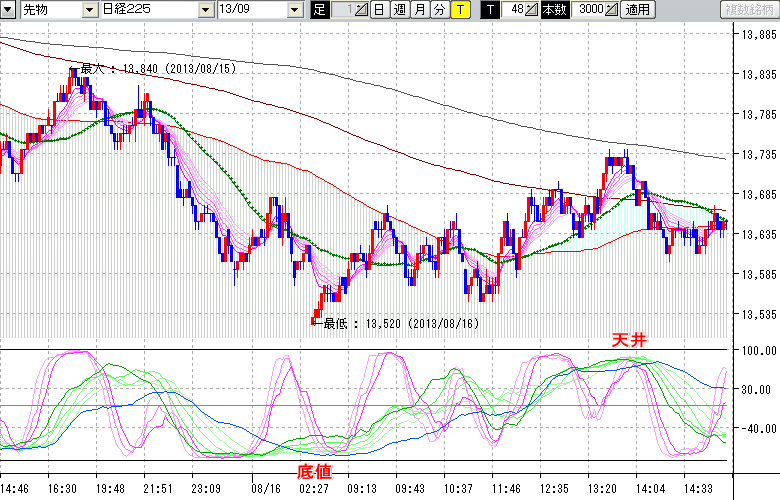Select the 分 minute timeframe button

pyautogui.click(x=440, y=10)
